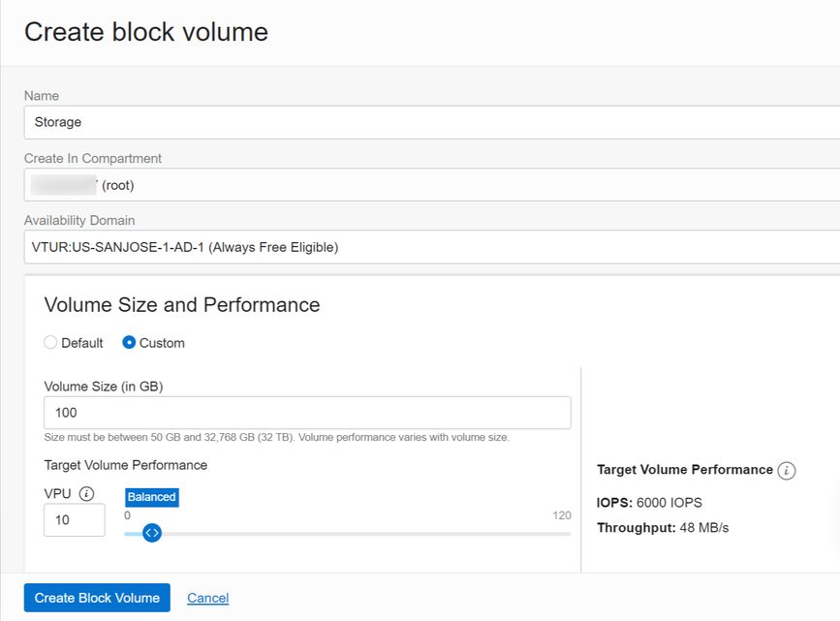Select the Default size and performance option
The width and height of the screenshot is (840, 621).
click(x=50, y=342)
